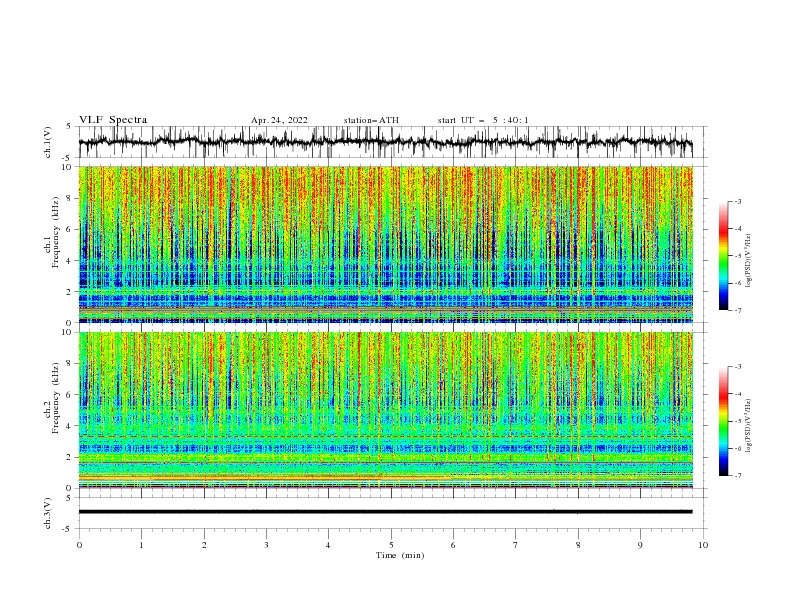This screenshot has width=792, height=612.
Task: Click the ch.1 spectrogram color scale bar
Action: click(723, 256)
